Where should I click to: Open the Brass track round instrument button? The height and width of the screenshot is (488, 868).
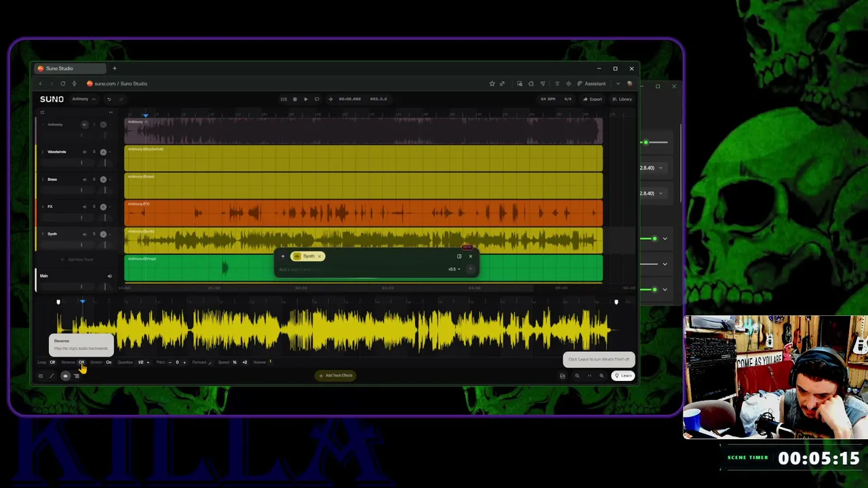pyautogui.click(x=103, y=179)
